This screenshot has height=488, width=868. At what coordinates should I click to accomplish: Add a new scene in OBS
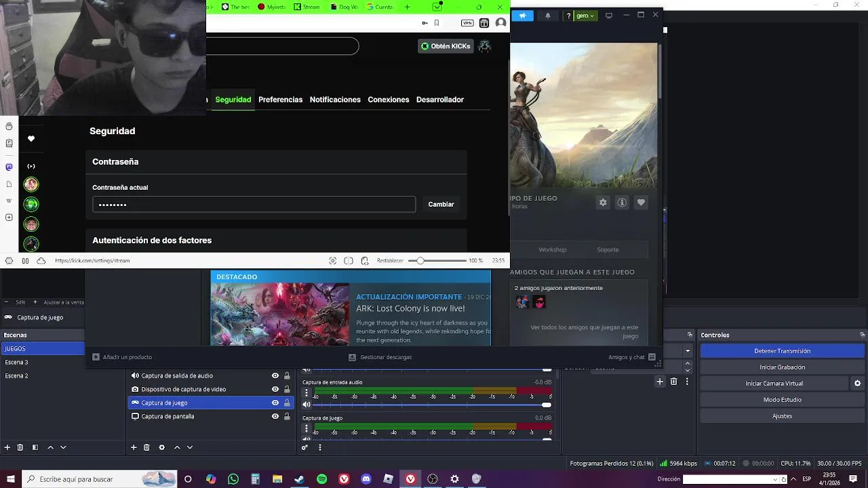7,447
